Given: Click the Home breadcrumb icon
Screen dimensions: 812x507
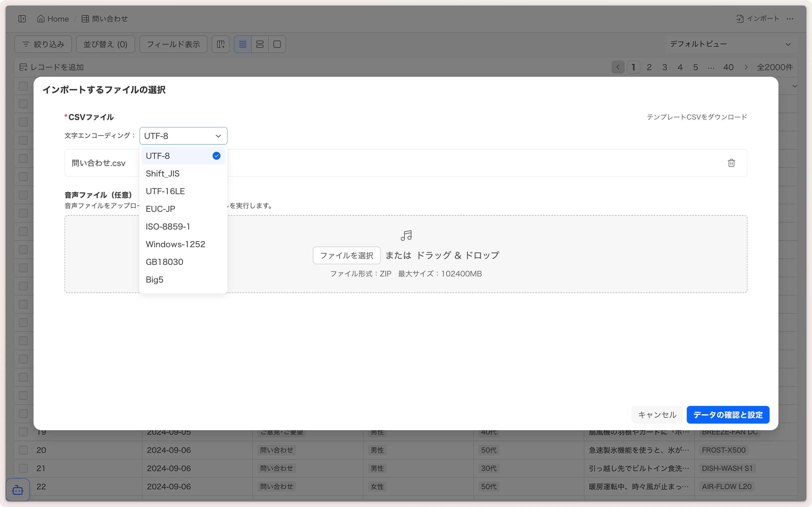Looking at the screenshot, I should pos(41,19).
